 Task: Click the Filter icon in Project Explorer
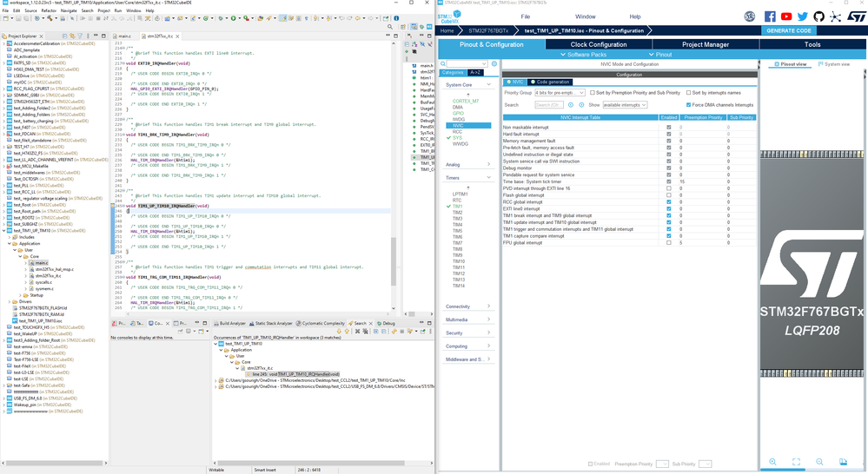click(80, 36)
